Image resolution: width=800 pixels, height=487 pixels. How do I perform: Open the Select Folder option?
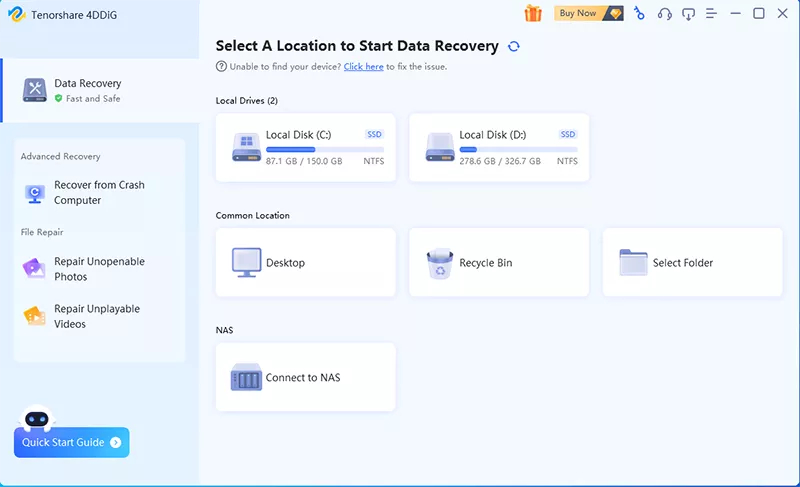click(692, 263)
